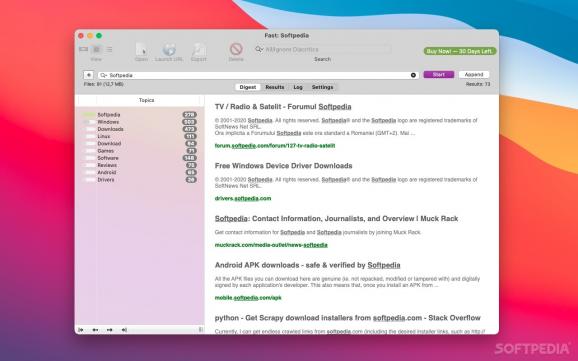Click the Delete toolbar icon
The image size is (578, 361).
point(236,49)
